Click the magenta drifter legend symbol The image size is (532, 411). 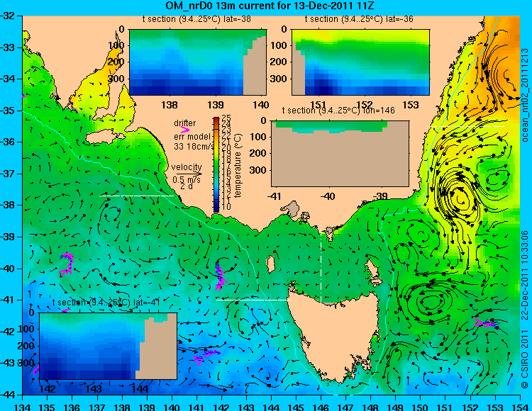[x=185, y=130]
